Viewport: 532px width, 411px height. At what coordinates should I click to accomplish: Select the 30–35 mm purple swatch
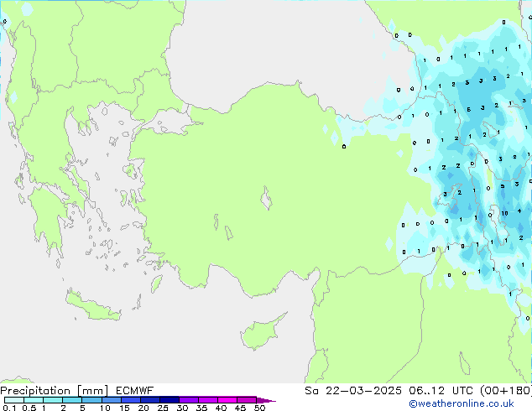pos(189,400)
